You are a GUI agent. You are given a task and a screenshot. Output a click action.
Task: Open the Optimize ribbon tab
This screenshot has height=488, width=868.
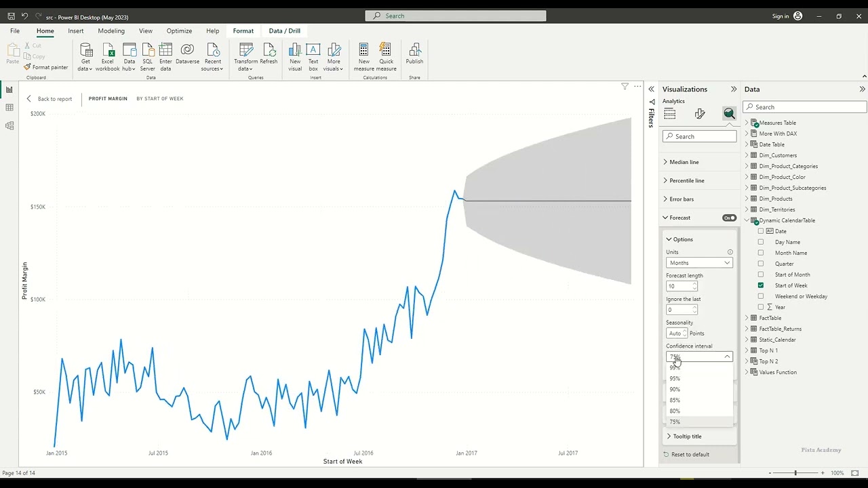click(179, 30)
